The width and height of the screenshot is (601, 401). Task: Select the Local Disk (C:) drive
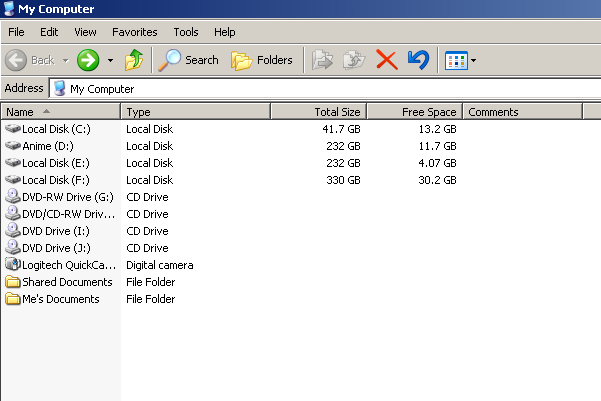(x=56, y=129)
